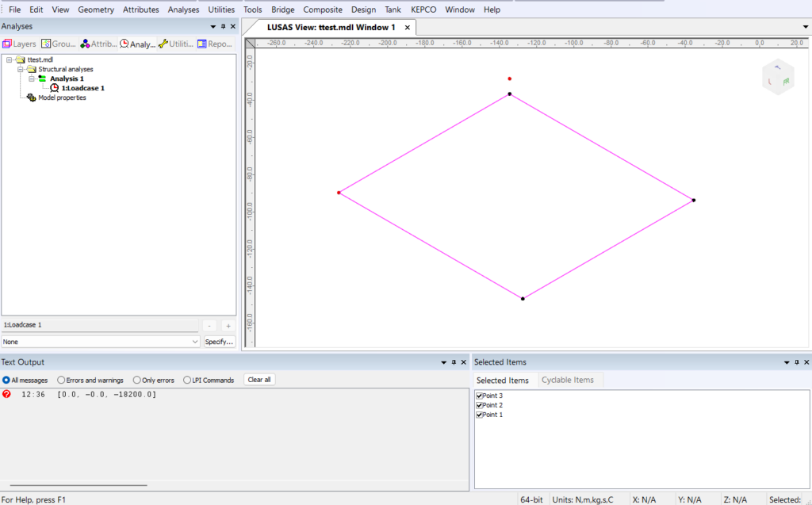Select 1:Loadcase 1 in the tree
The image size is (812, 505).
(x=82, y=88)
